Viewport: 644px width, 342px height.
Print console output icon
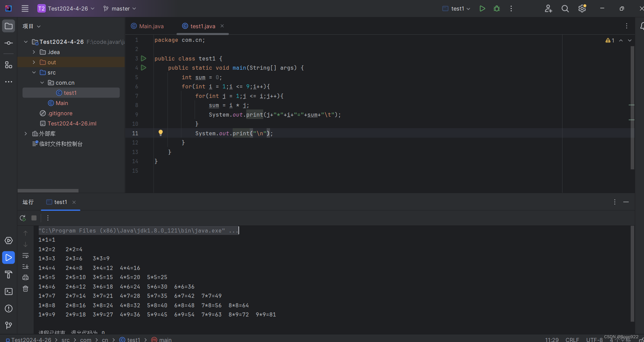point(25,277)
